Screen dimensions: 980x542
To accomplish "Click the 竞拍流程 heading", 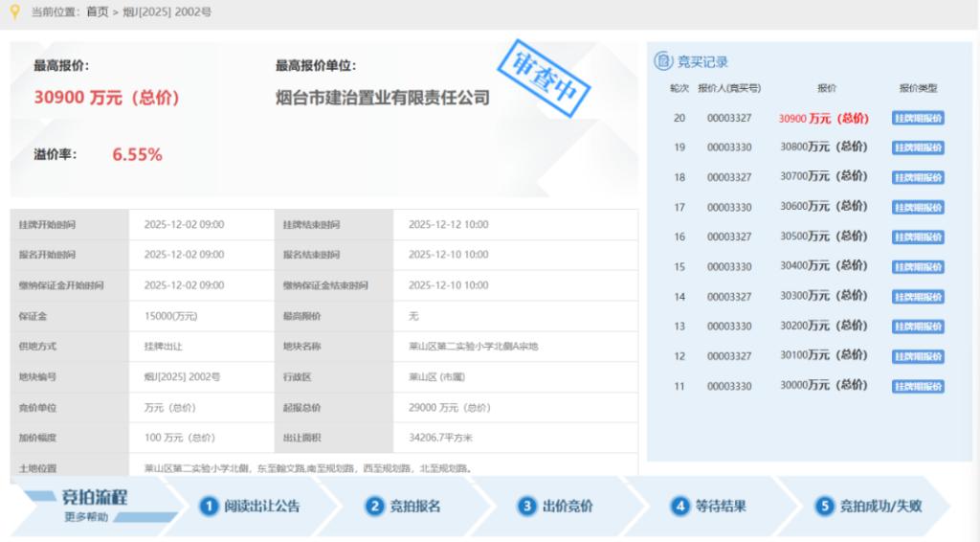I will 94,497.
